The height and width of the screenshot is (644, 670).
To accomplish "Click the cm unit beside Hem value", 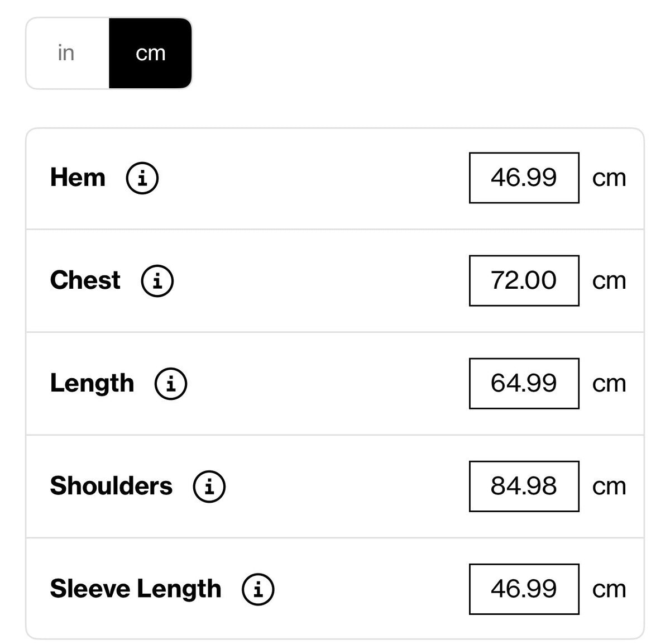I will (x=609, y=178).
